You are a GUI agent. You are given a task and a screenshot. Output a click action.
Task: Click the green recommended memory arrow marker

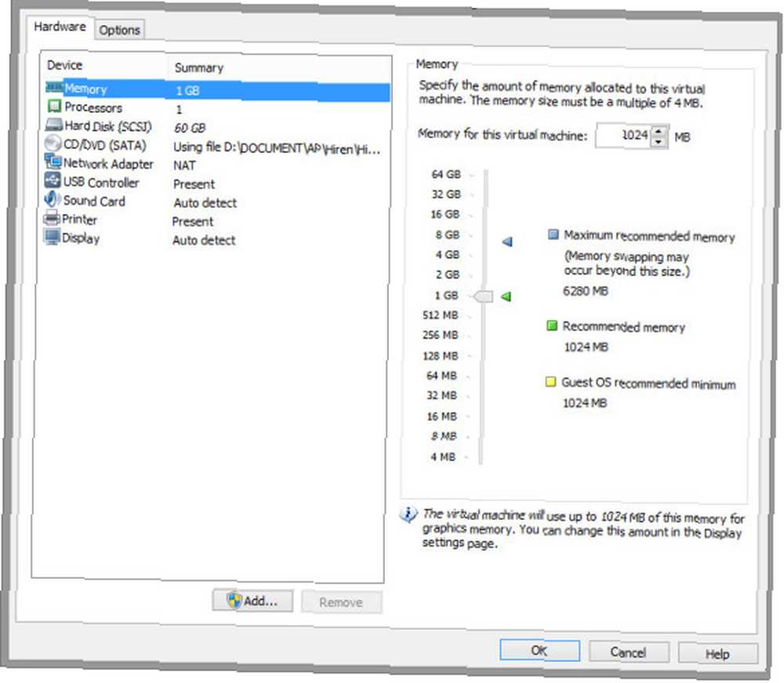coord(506,296)
